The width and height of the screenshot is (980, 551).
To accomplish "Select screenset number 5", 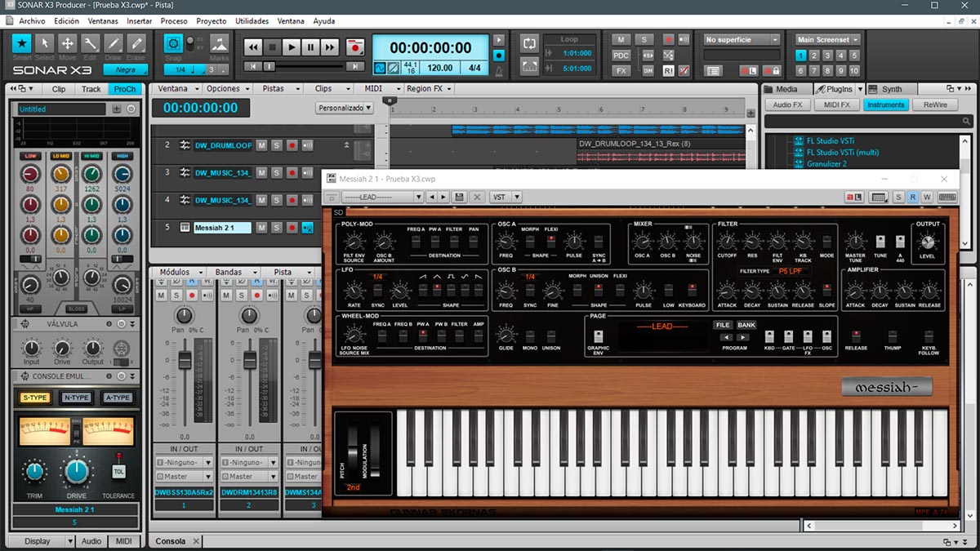I will (x=853, y=56).
